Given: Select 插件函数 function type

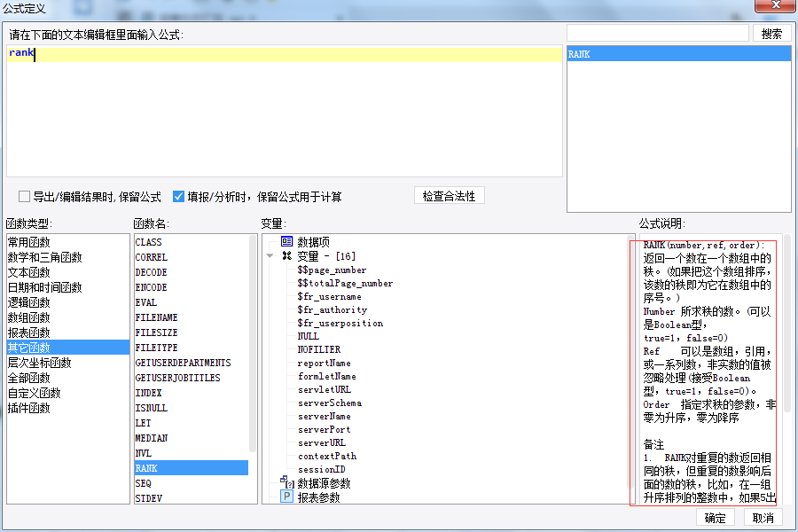Looking at the screenshot, I should point(67,408).
